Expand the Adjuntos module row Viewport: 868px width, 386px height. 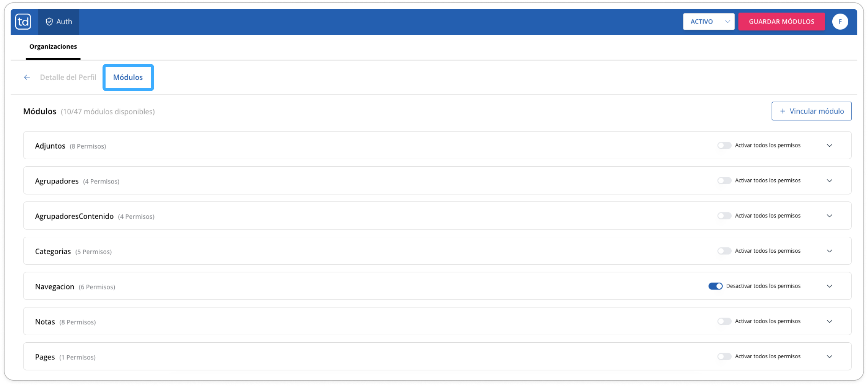[x=830, y=146]
